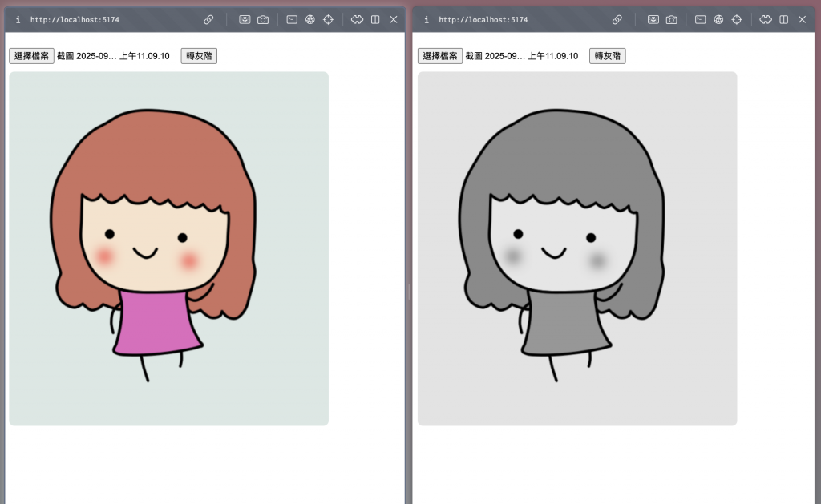The height and width of the screenshot is (504, 821).
Task: Toggle the split-view layout icon in right window
Action: coord(784,20)
